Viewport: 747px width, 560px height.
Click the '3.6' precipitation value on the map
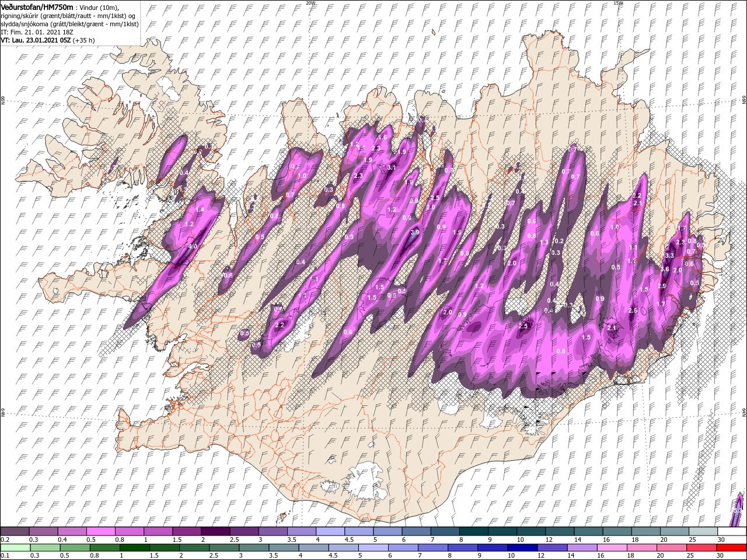pos(665,269)
